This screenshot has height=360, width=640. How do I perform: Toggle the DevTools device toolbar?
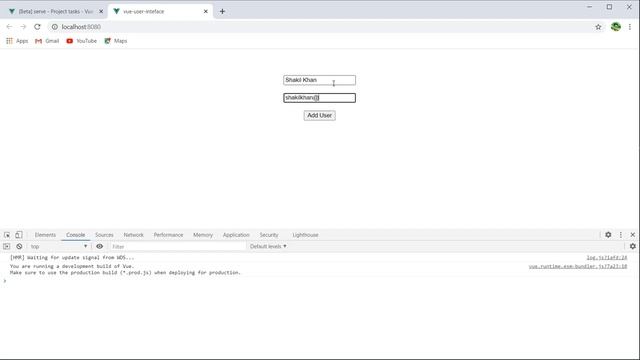click(x=19, y=235)
